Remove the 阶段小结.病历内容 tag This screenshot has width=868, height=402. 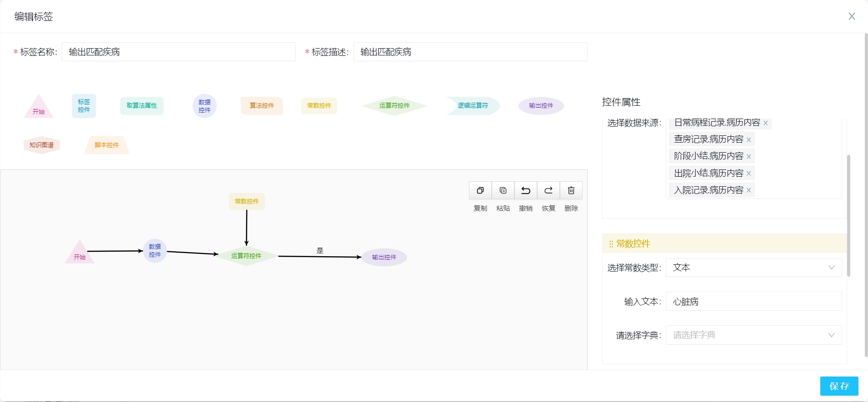(748, 157)
